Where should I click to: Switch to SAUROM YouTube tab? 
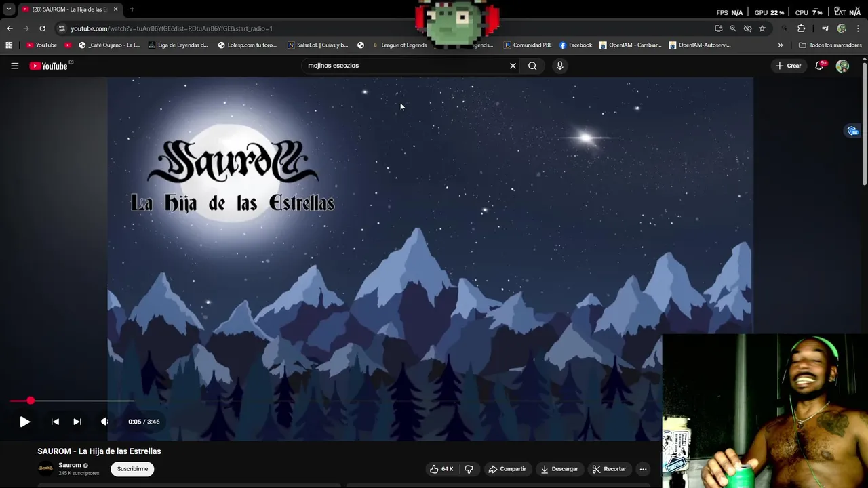click(x=70, y=9)
